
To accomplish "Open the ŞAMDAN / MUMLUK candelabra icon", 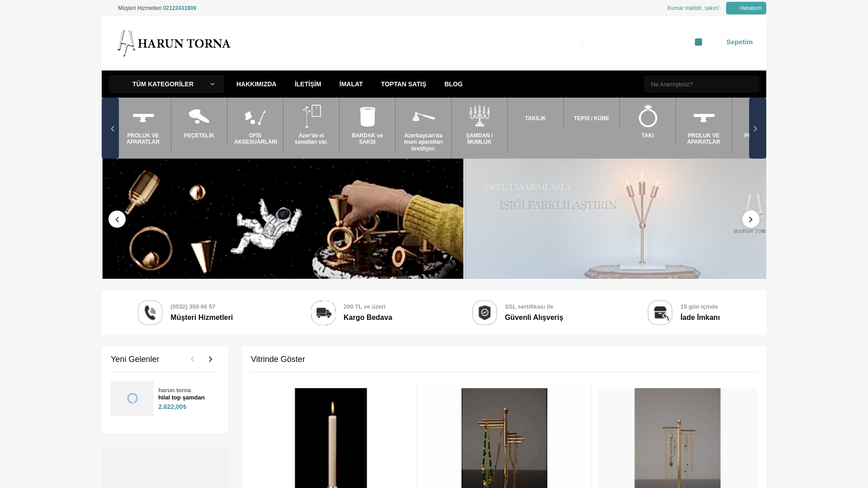I will pos(479,117).
